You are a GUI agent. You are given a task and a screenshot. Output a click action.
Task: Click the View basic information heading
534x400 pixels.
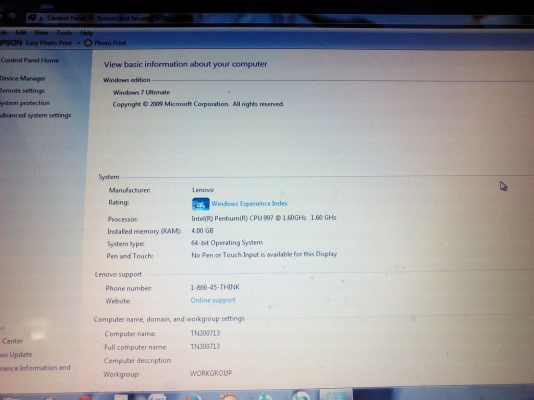(x=185, y=64)
